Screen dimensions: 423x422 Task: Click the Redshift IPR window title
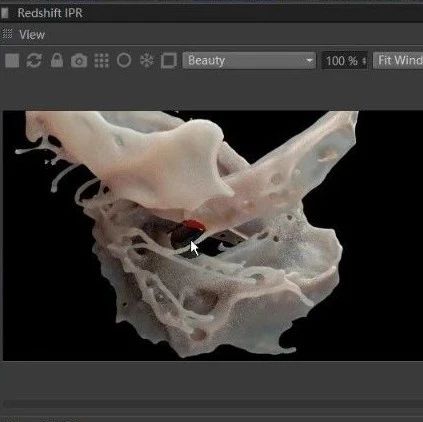(50, 13)
